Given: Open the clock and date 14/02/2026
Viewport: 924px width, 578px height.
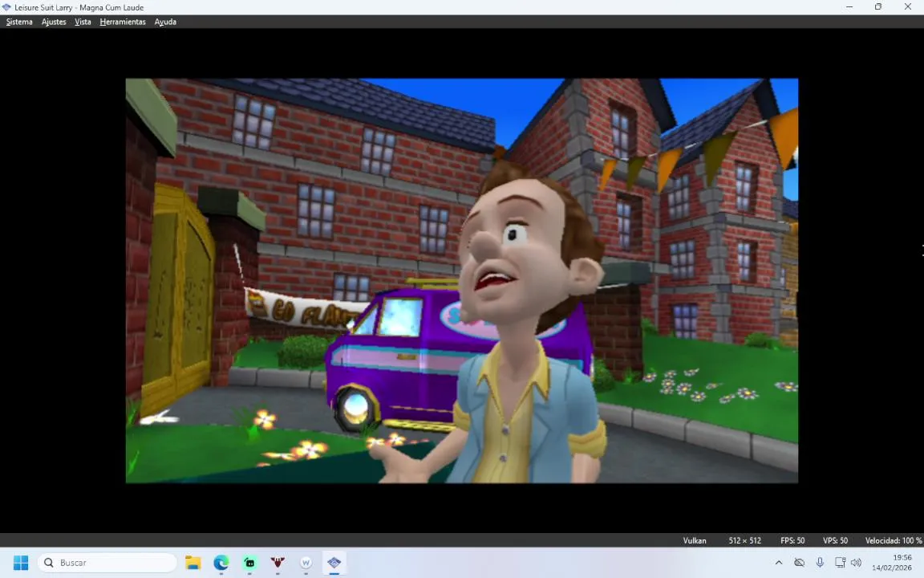Looking at the screenshot, I should [892, 563].
